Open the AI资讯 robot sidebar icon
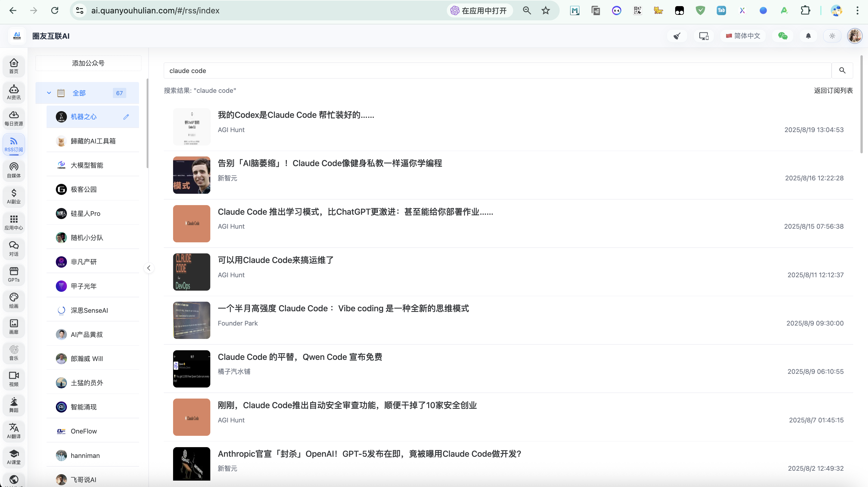Screen dimensions: 868x487 [x=14, y=92]
